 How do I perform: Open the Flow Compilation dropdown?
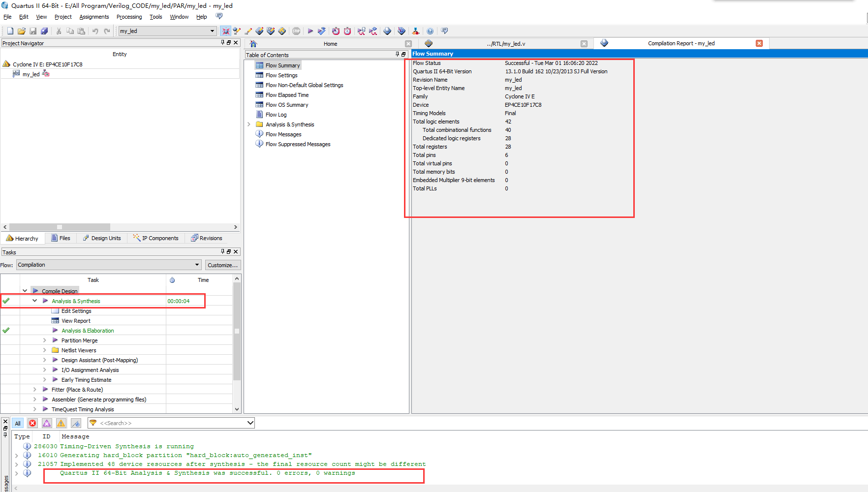(x=197, y=265)
